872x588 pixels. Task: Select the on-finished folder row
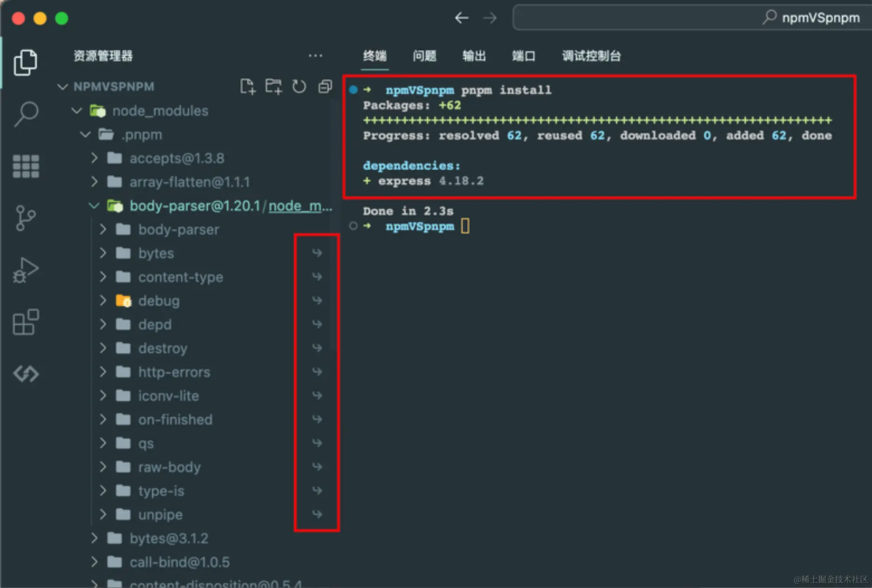pos(193,419)
